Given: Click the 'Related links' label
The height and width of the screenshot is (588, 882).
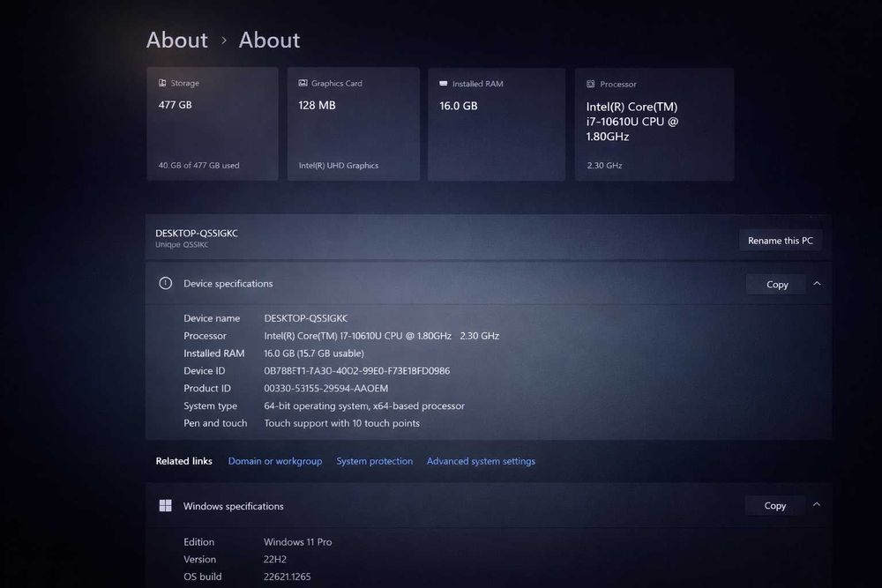Looking at the screenshot, I should 184,461.
